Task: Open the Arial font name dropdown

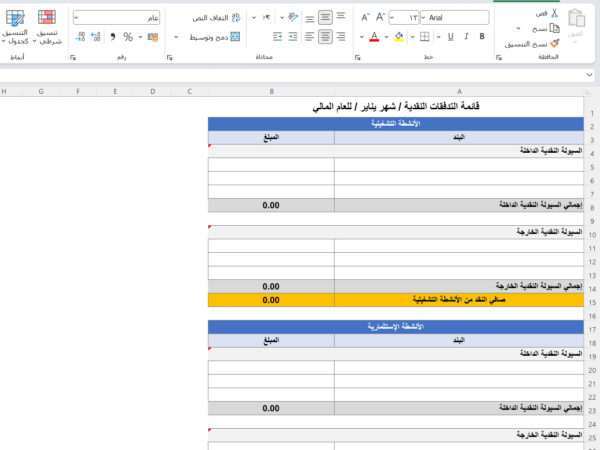Action: (x=423, y=18)
